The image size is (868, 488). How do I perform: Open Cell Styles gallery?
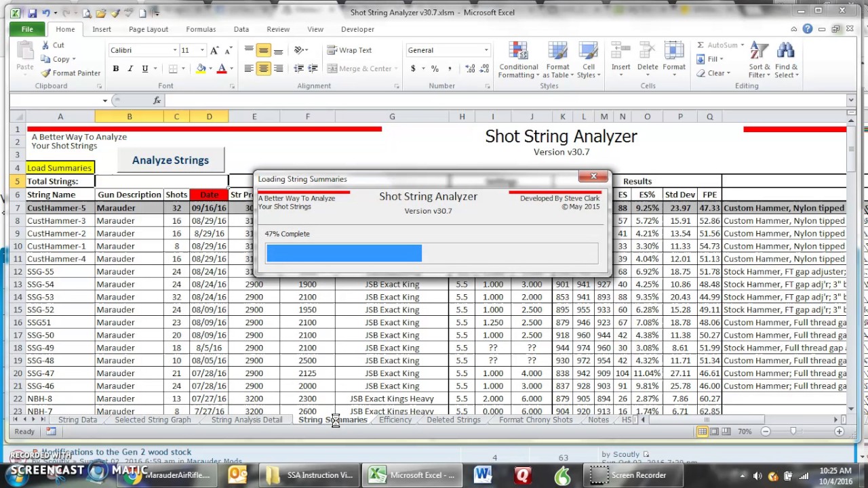[587, 60]
